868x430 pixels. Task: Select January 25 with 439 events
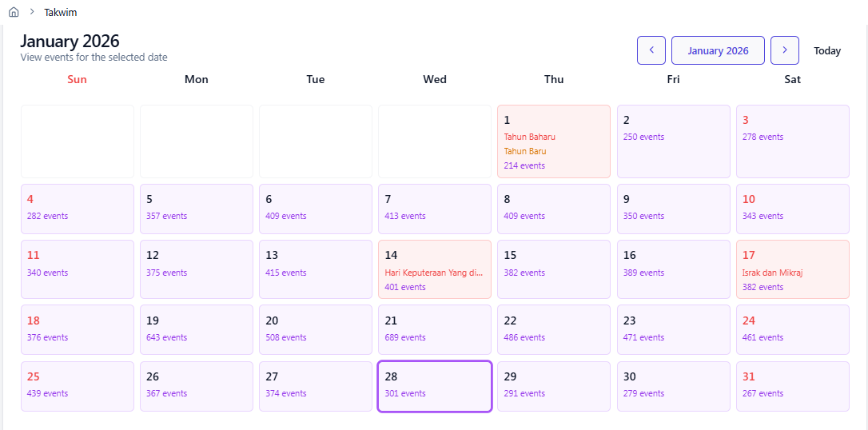click(77, 386)
